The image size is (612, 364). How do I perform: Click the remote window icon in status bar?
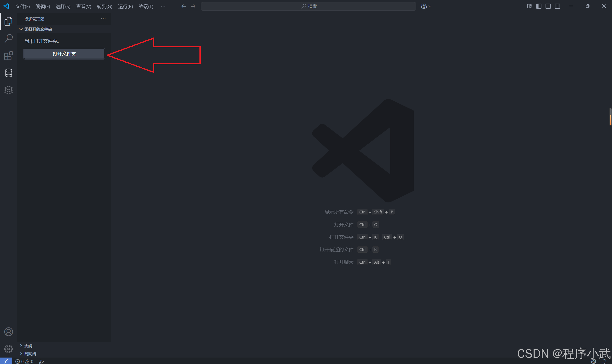click(6, 361)
